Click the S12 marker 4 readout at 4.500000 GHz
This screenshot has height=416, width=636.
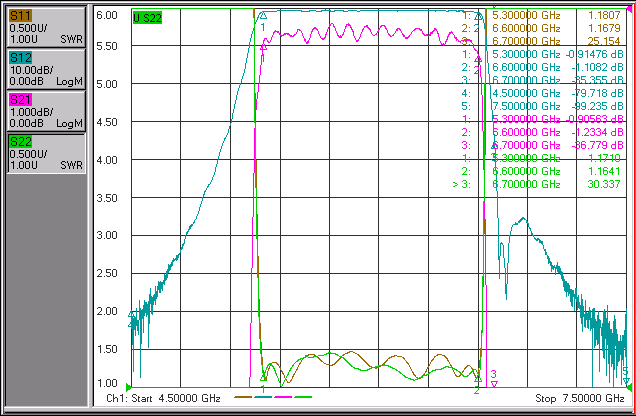click(x=542, y=93)
